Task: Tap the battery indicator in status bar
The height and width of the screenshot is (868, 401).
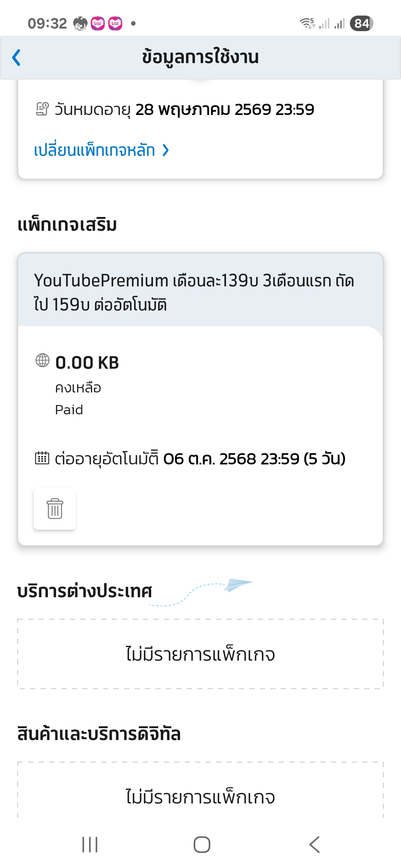Action: point(361,23)
